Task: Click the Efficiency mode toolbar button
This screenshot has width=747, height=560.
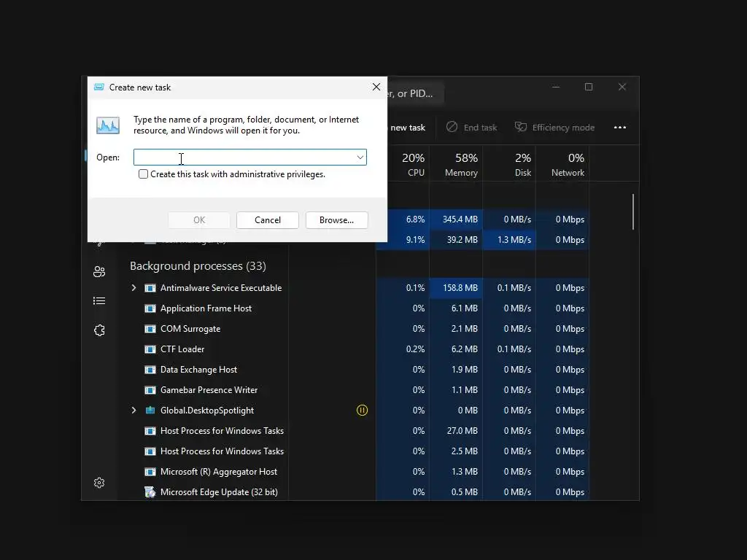Action: pos(554,128)
